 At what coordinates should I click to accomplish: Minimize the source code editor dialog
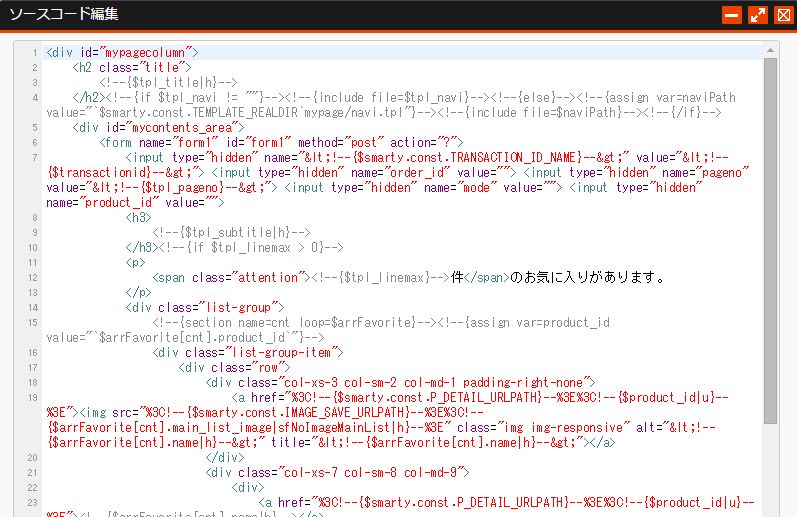(x=731, y=15)
